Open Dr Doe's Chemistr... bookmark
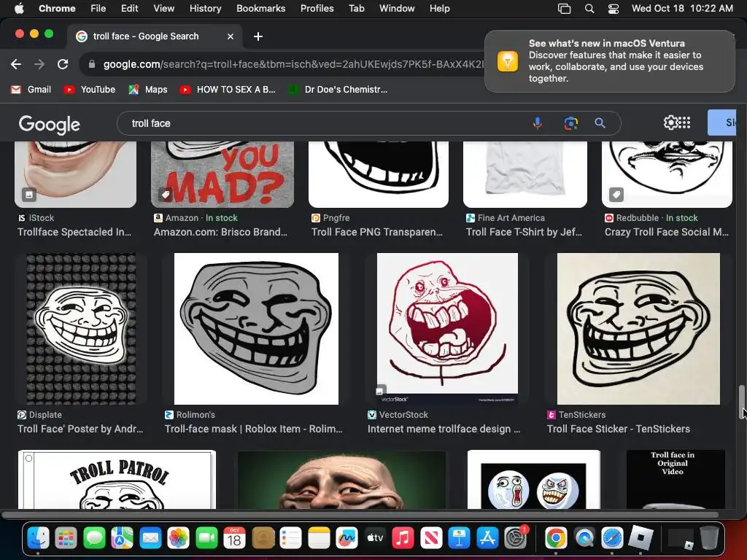This screenshot has width=747, height=560. (x=338, y=90)
